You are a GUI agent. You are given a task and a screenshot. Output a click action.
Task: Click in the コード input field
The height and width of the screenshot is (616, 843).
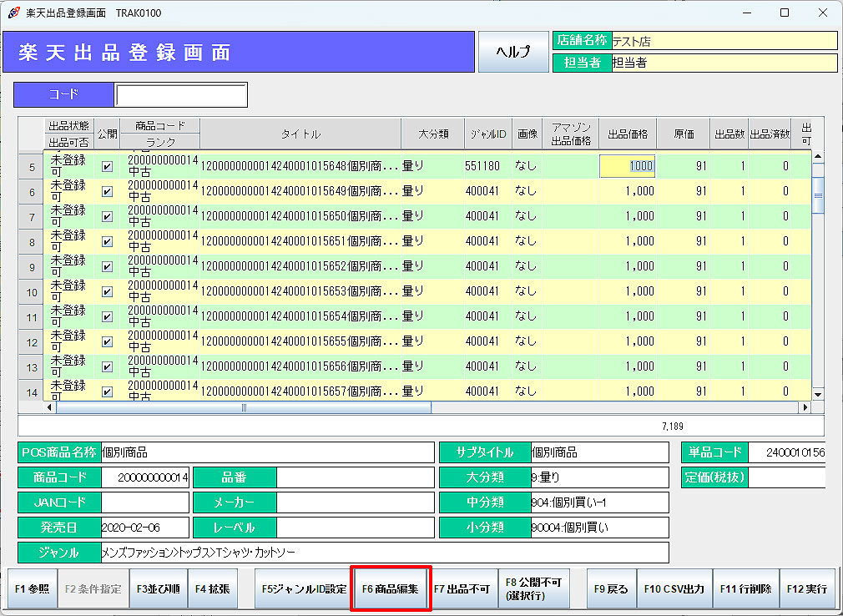click(x=181, y=95)
